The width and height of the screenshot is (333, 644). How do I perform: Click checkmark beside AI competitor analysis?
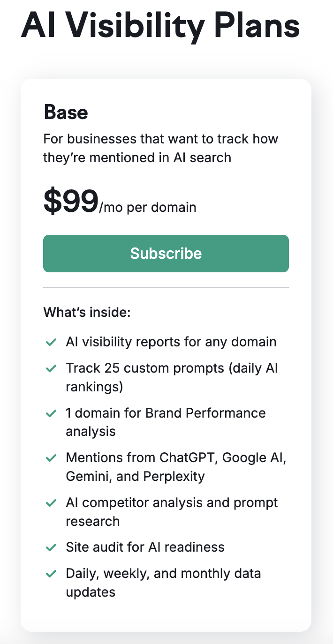click(51, 503)
